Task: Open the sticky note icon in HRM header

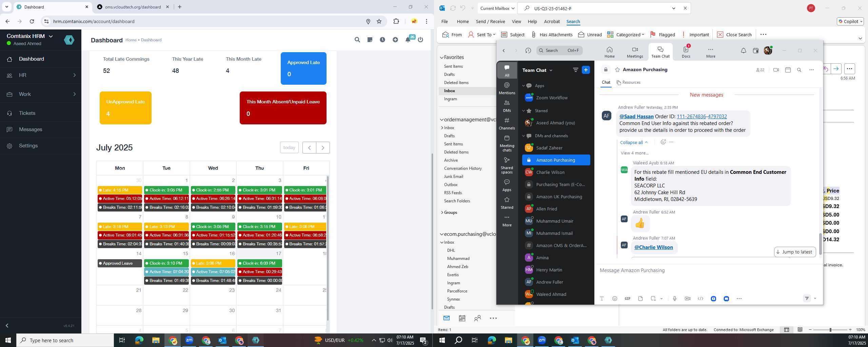Action: 370,40
